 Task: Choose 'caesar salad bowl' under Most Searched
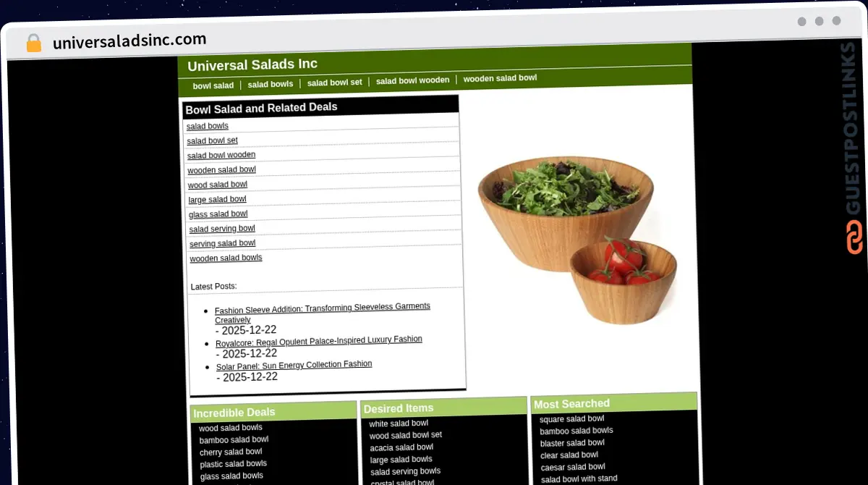coord(573,467)
